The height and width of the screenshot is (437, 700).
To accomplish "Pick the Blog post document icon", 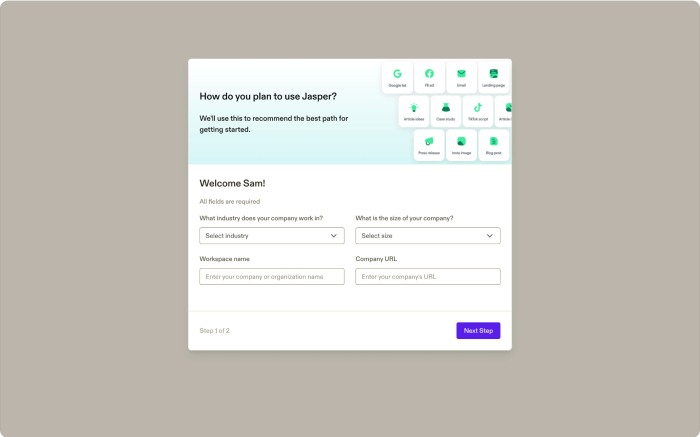I will pyautogui.click(x=493, y=142).
